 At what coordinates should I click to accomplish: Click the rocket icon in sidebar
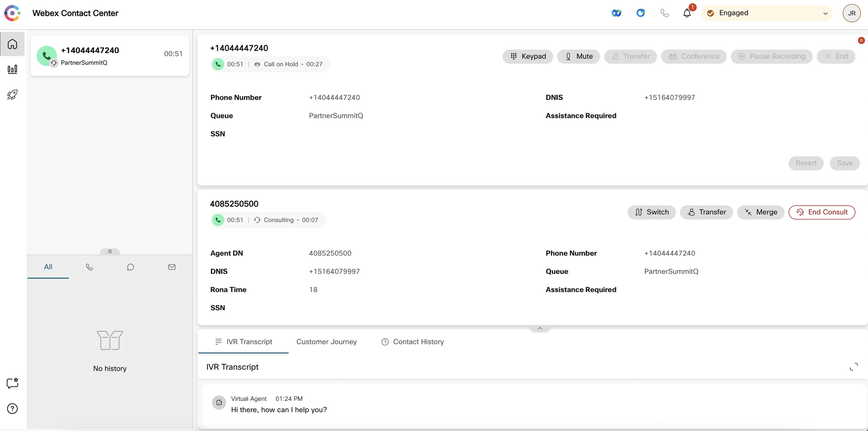(13, 94)
